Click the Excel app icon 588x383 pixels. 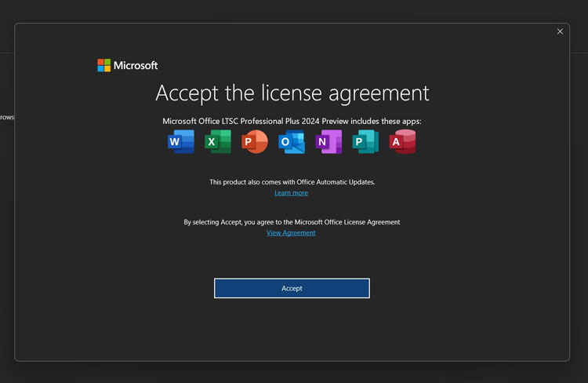[x=218, y=141]
